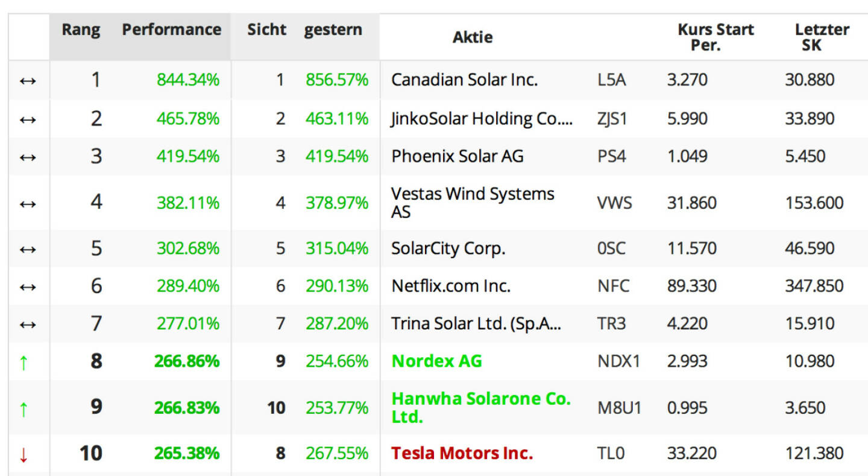Image resolution: width=868 pixels, height=476 pixels.
Task: Click the red down arrow for Tesla Motors
Action: tap(24, 454)
